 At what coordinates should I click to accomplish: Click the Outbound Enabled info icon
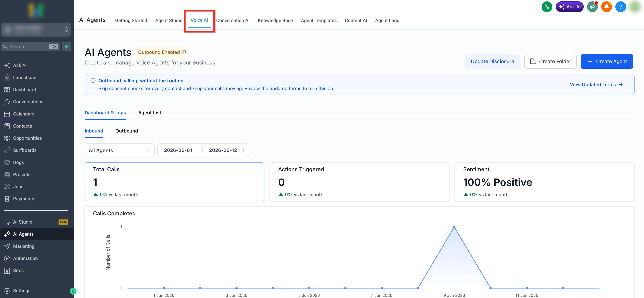184,52
